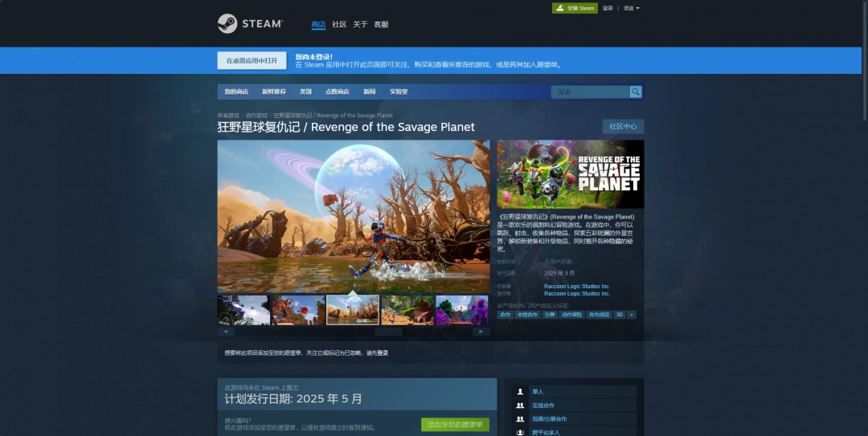Screen dimensions: 868x436
Task: Go to 客服 (Support) in top navigation
Action: tap(381, 24)
